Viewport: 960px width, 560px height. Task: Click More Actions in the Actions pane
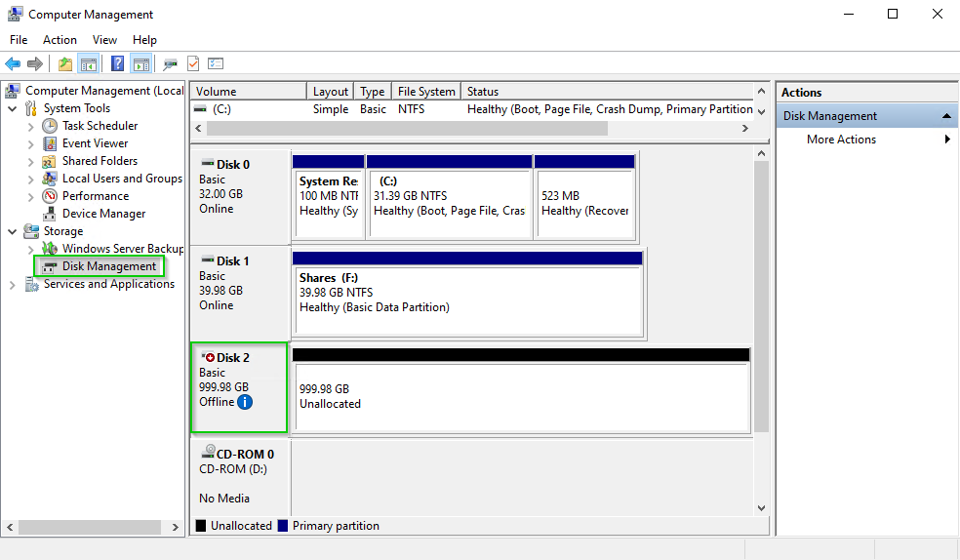pyautogui.click(x=841, y=140)
